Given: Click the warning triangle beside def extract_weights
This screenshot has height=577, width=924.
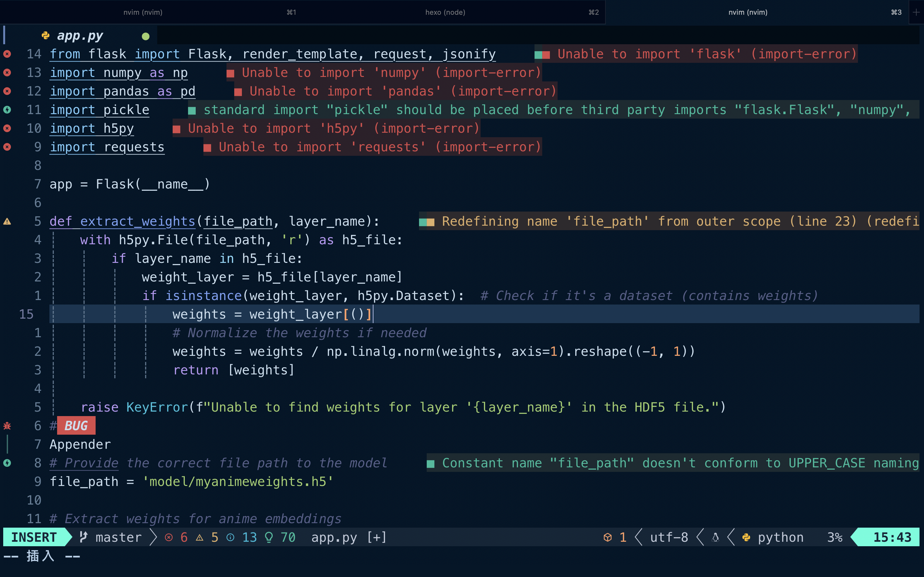Looking at the screenshot, I should [7, 221].
